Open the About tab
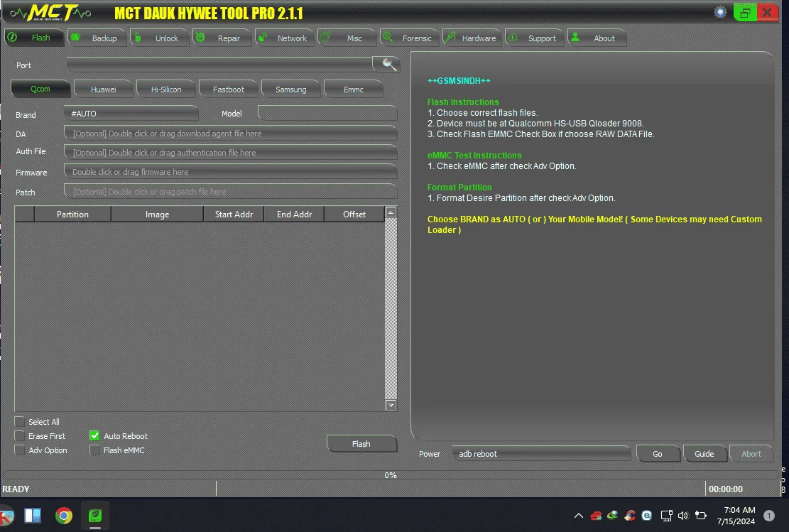The width and height of the screenshot is (789, 532). point(597,38)
